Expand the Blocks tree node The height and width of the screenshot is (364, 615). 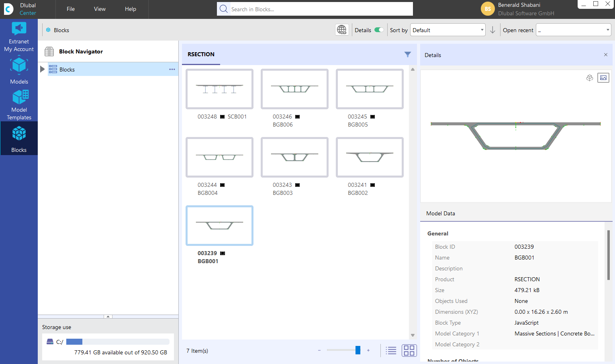42,69
